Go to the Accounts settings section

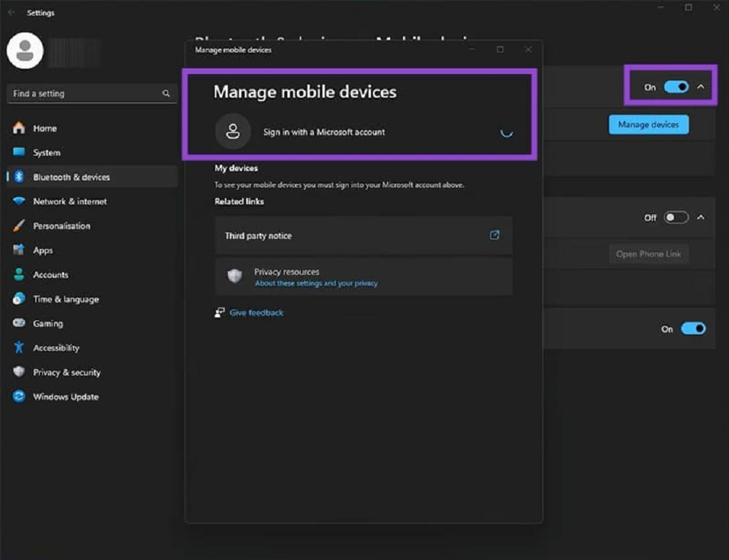point(51,275)
